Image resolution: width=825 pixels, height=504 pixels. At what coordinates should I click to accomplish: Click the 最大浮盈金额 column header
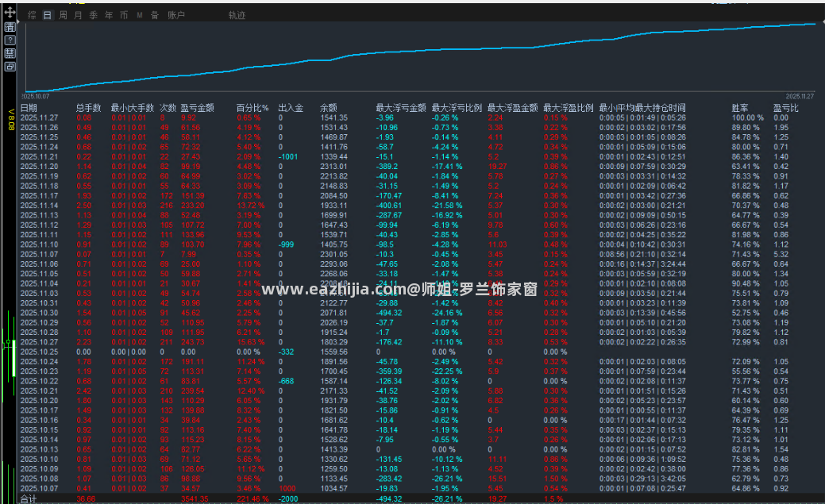[x=512, y=108]
